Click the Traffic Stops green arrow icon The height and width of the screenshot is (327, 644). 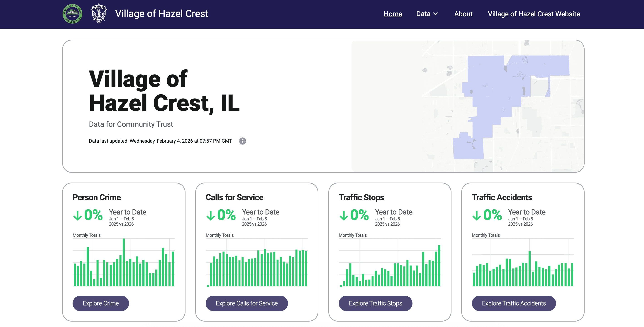click(x=344, y=215)
